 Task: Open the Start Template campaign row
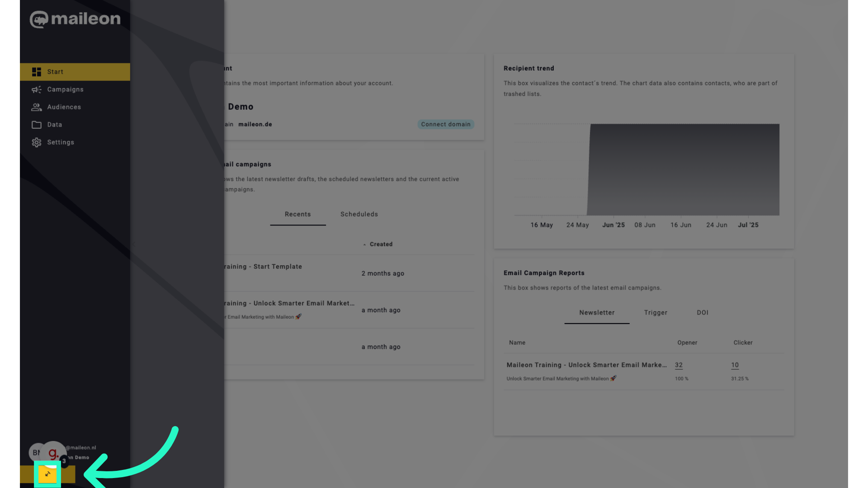349,273
